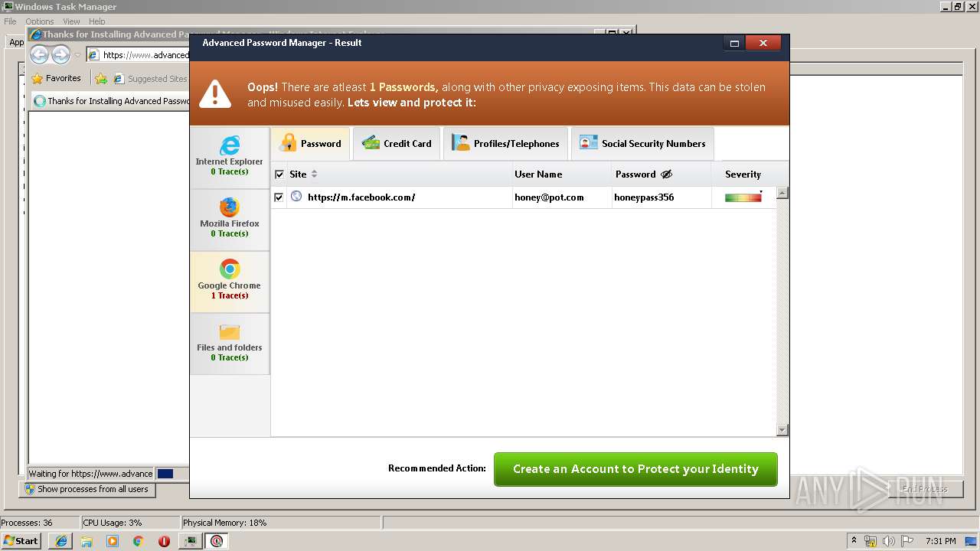
Task: Open File menu in Task Manager
Action: pos(10,21)
